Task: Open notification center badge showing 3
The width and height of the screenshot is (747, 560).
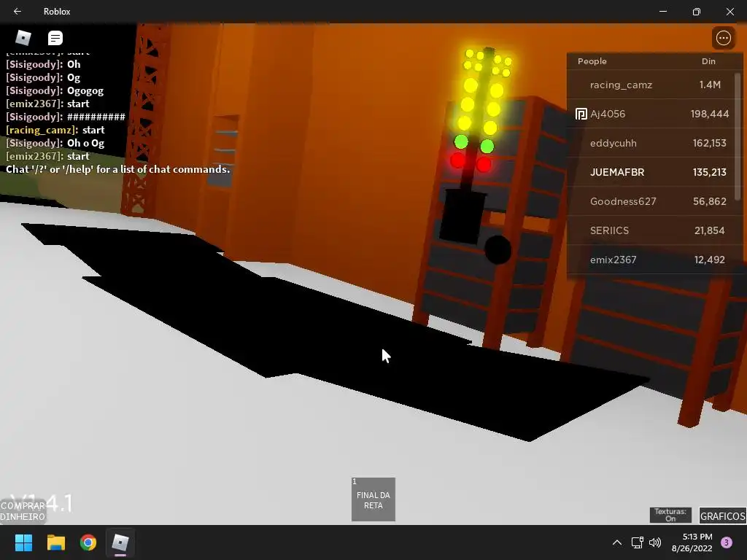Action: (x=727, y=542)
